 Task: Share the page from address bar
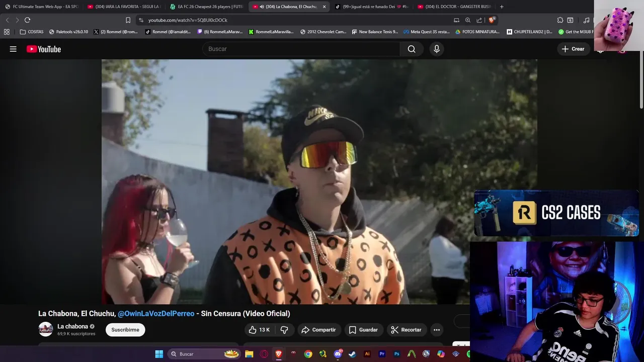click(479, 20)
